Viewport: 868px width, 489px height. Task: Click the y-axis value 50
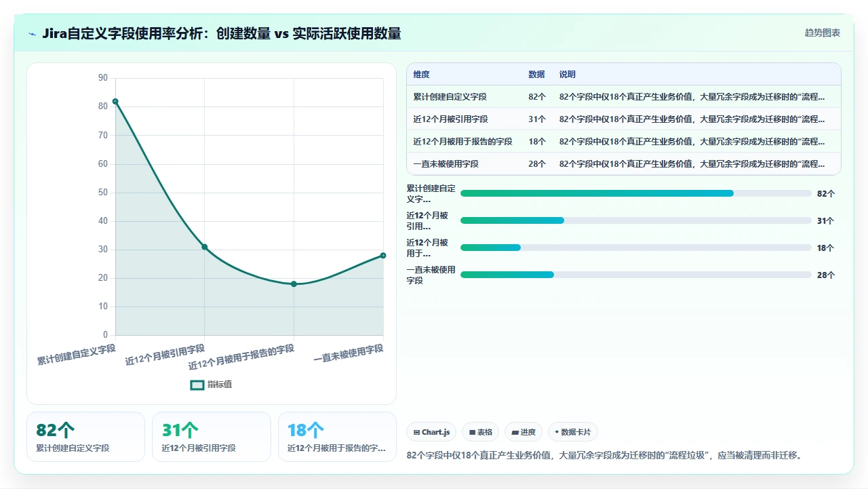[103, 193]
